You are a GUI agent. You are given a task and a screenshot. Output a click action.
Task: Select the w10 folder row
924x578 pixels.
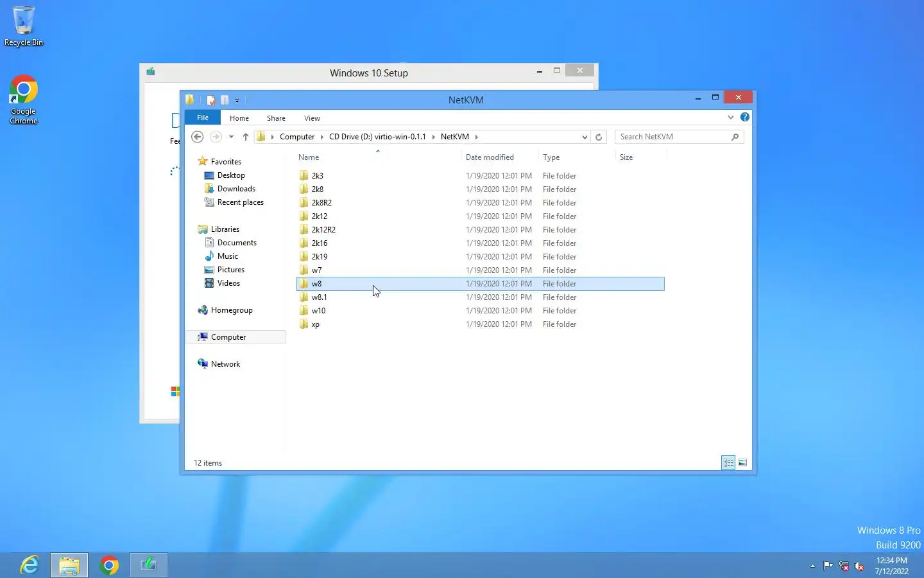tap(481, 311)
